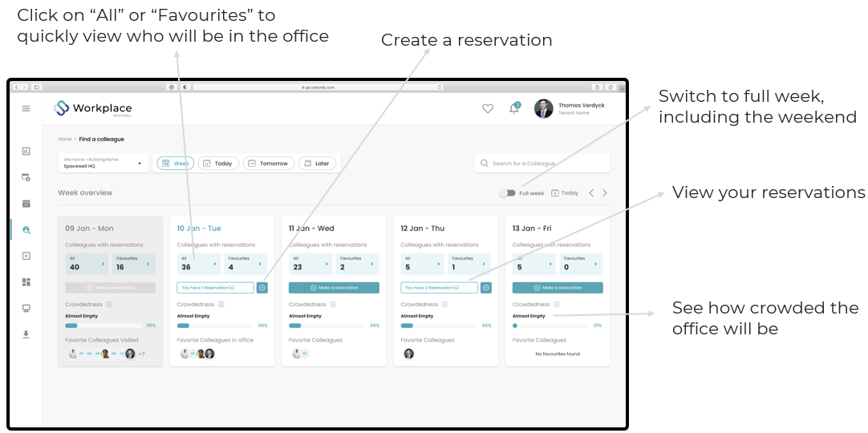Open the Spacewell HQ building dropdown
The height and width of the screenshot is (433, 868).
[x=103, y=163]
